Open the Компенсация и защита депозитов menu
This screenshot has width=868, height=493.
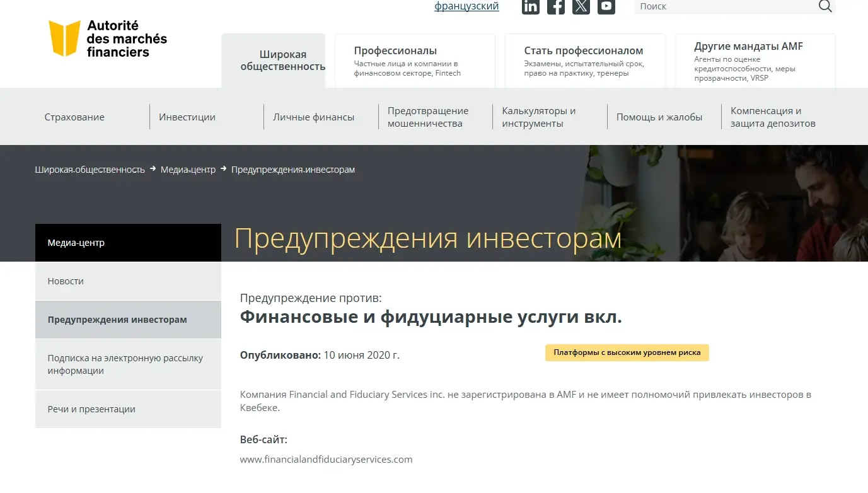(x=773, y=117)
